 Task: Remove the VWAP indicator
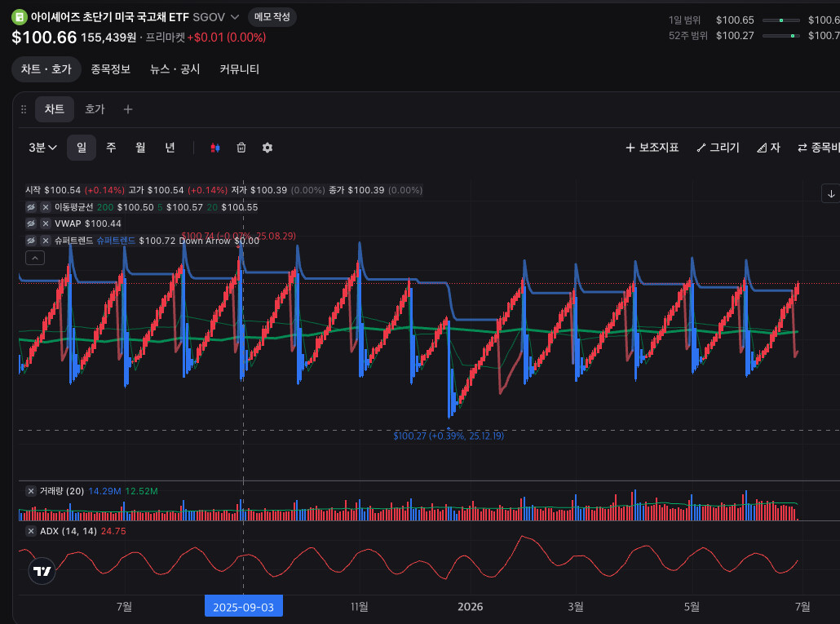point(46,223)
